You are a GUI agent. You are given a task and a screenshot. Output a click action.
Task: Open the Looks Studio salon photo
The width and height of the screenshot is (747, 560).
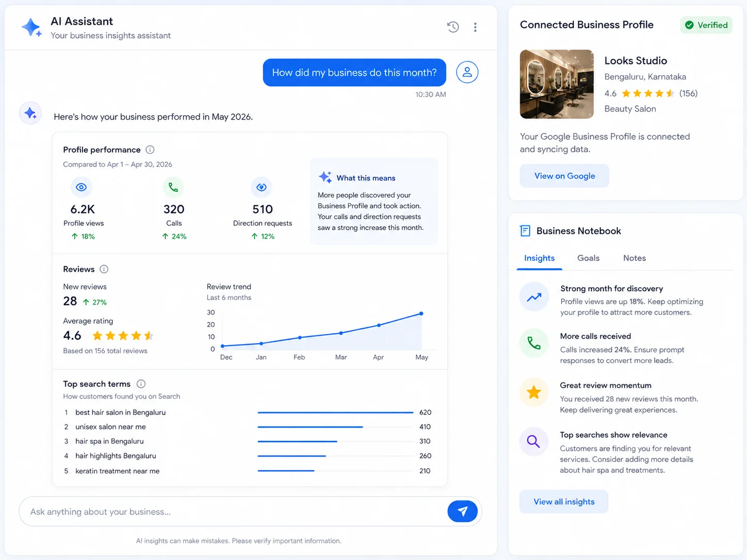[557, 84]
